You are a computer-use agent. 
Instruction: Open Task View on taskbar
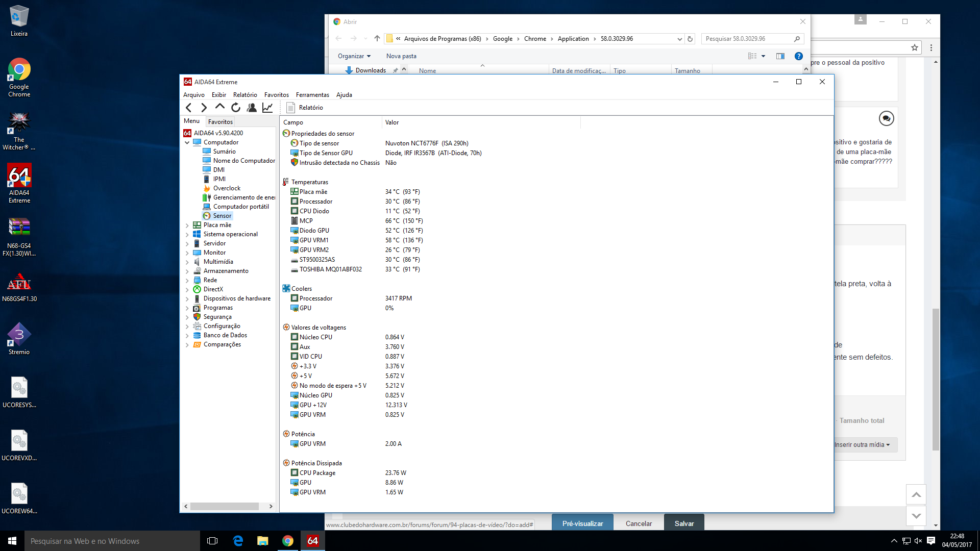point(212,541)
